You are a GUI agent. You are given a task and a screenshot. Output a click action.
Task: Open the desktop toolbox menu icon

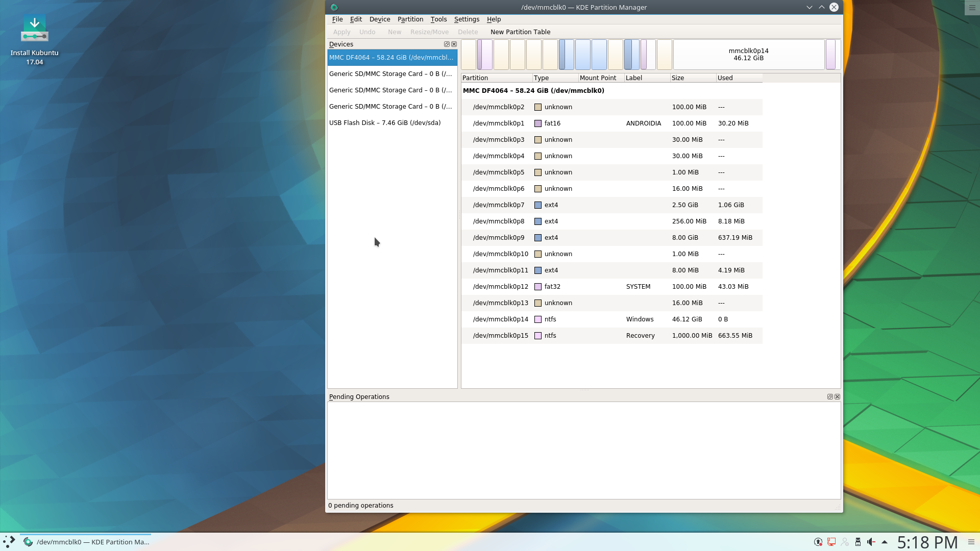click(x=972, y=8)
